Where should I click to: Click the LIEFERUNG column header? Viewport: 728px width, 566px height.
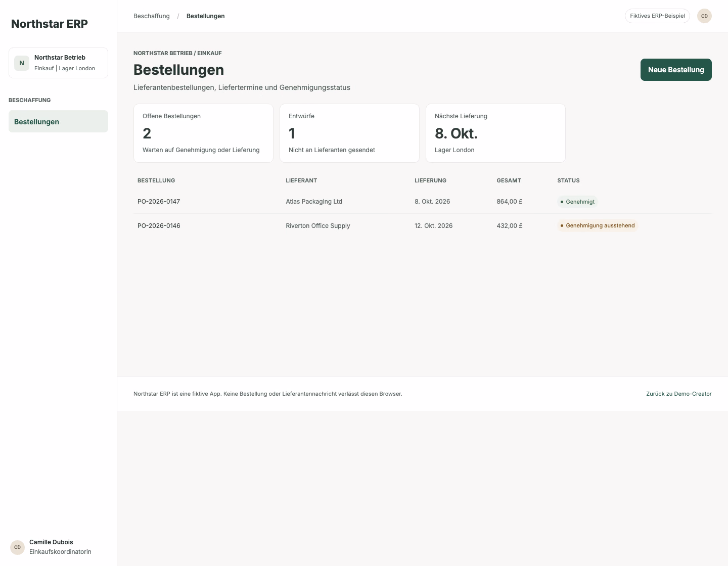tap(430, 180)
